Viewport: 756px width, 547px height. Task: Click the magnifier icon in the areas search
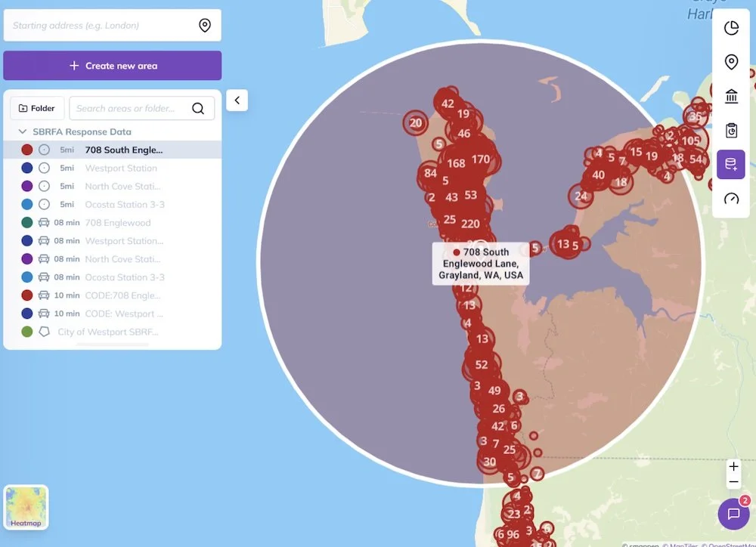tap(198, 109)
